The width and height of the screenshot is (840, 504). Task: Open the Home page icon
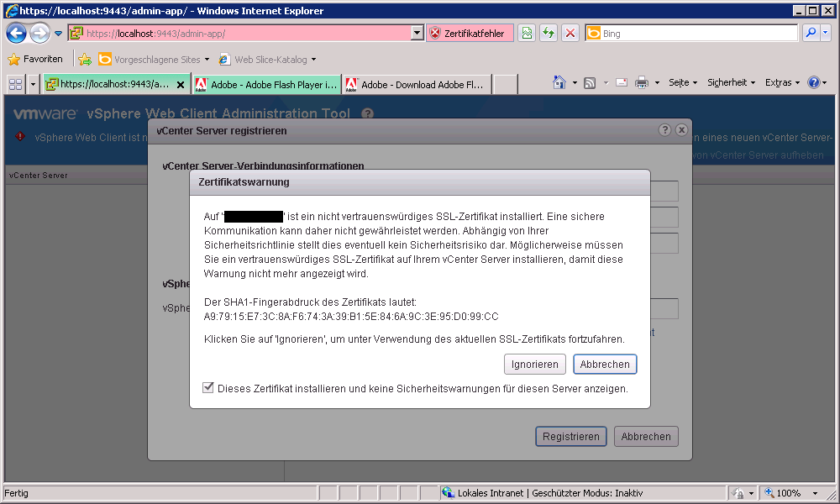coord(559,82)
